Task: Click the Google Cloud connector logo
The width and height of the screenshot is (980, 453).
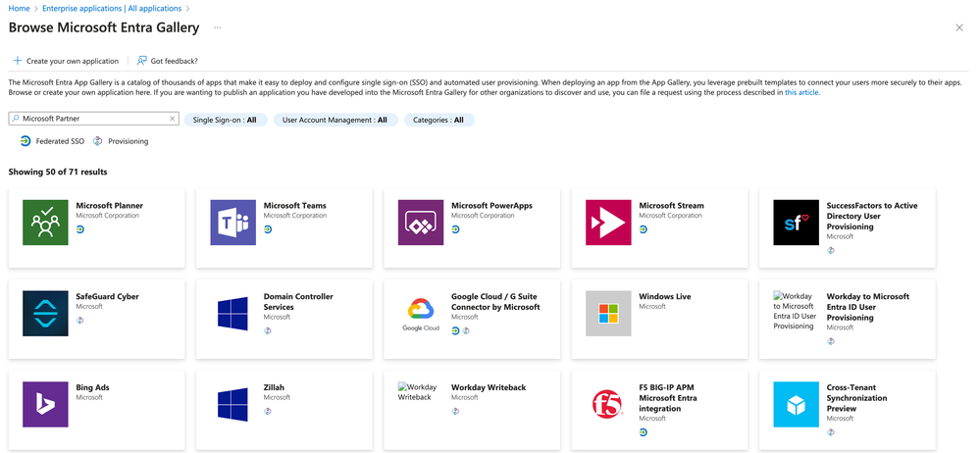Action: [x=421, y=314]
